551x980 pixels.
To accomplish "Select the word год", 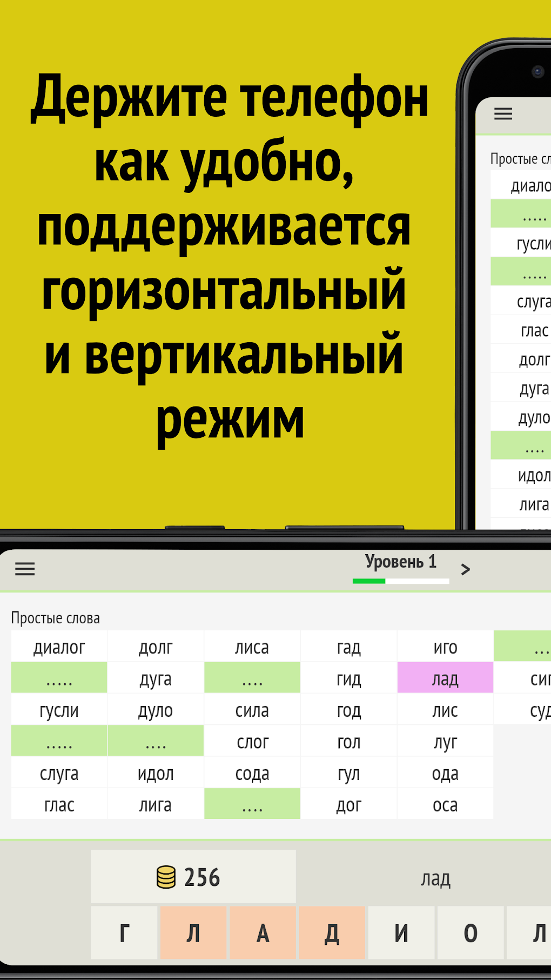I will 349,710.
